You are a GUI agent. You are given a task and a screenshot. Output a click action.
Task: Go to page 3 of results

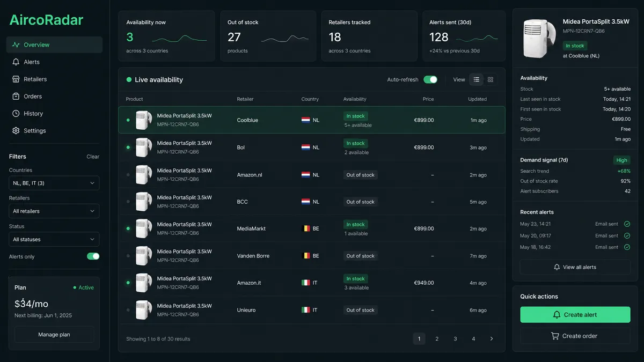click(x=455, y=338)
